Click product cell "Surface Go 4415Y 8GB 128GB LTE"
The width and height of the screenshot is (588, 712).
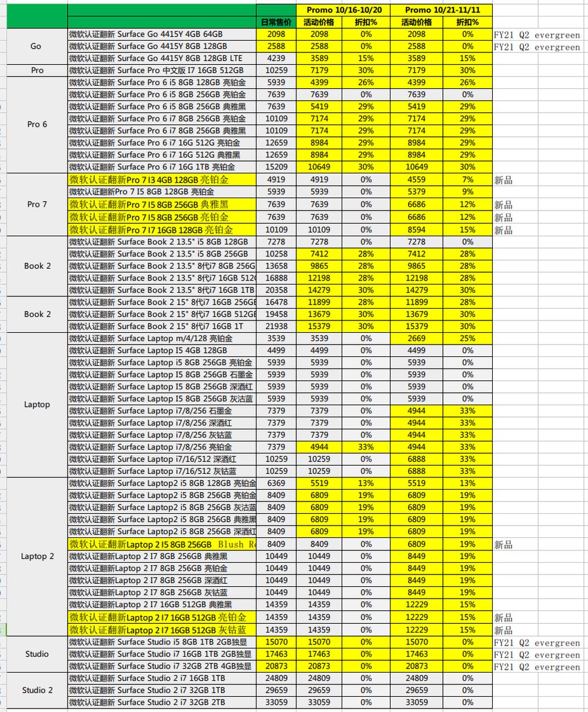162,58
